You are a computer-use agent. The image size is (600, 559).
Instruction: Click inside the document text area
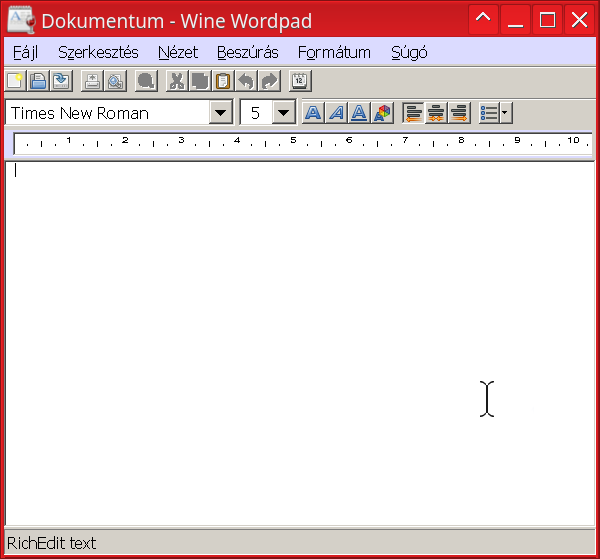[300, 344]
